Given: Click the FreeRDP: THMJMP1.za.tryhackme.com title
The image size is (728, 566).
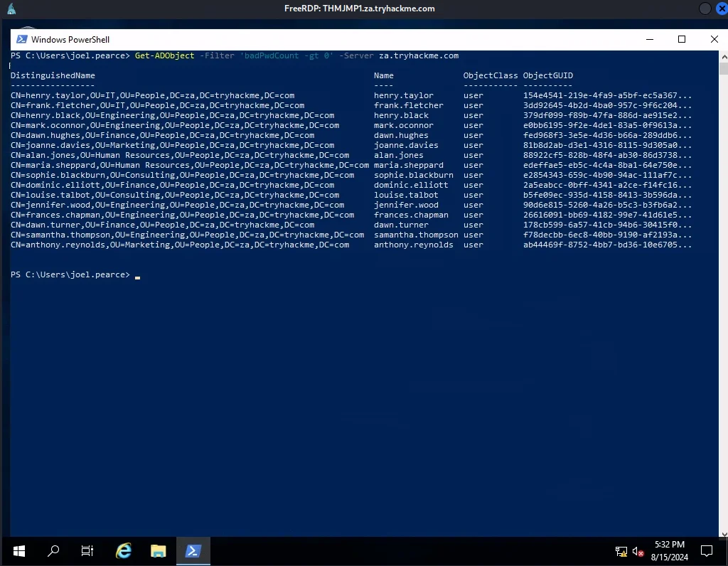Looking at the screenshot, I should (359, 9).
